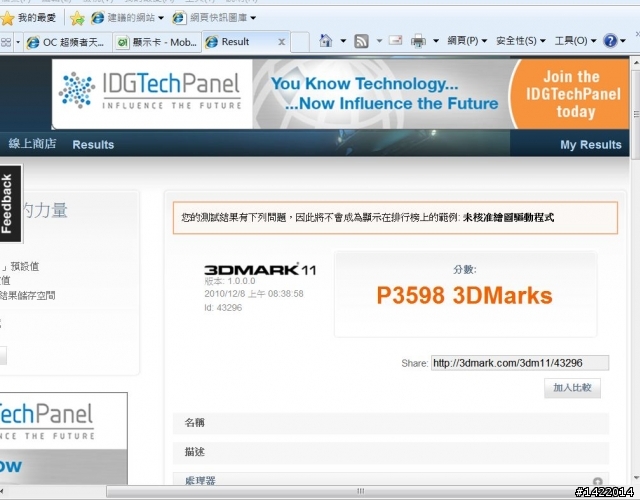Expand the Web Slice Gallery dropdown arrow
640x500 pixels.
[253, 18]
